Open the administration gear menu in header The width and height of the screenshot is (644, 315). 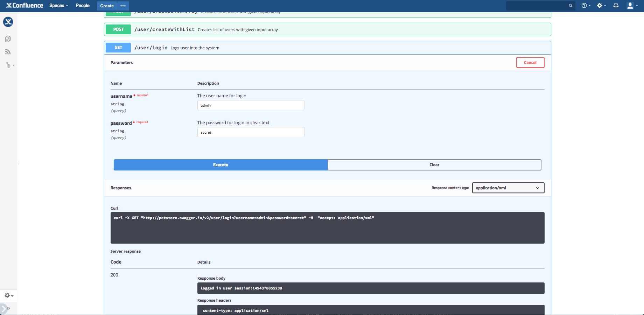click(x=601, y=6)
